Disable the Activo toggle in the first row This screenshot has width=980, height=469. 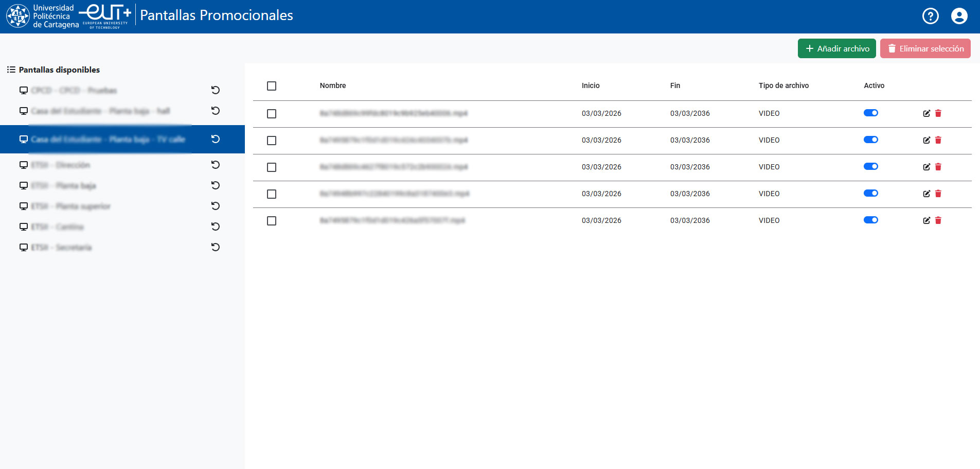coord(870,113)
